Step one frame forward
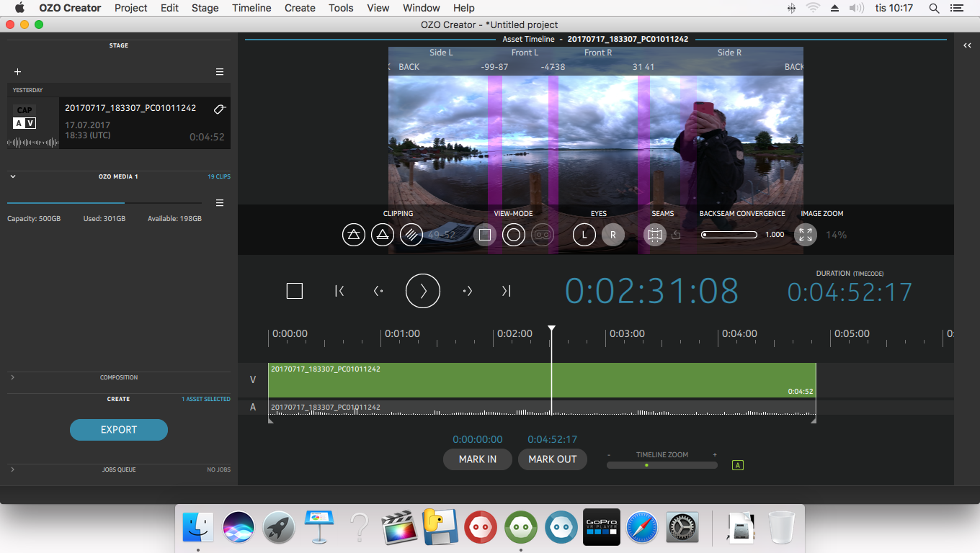This screenshot has height=553, width=980. point(467,291)
